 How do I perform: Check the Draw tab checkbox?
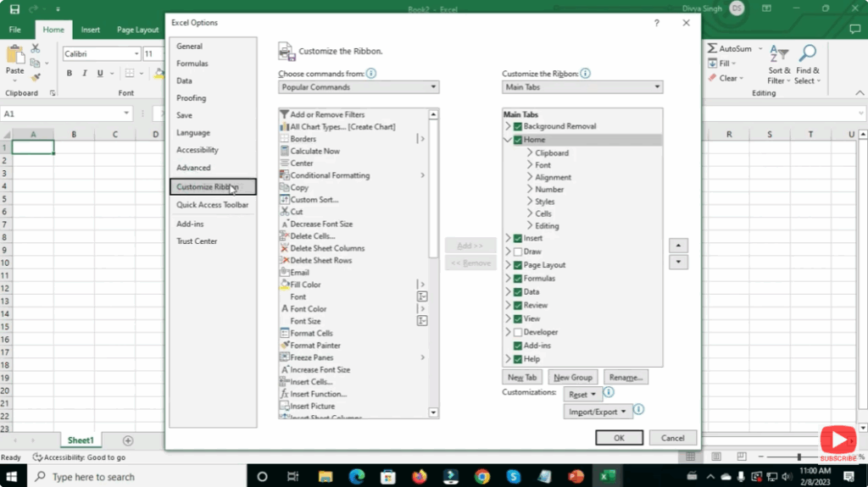coord(518,252)
